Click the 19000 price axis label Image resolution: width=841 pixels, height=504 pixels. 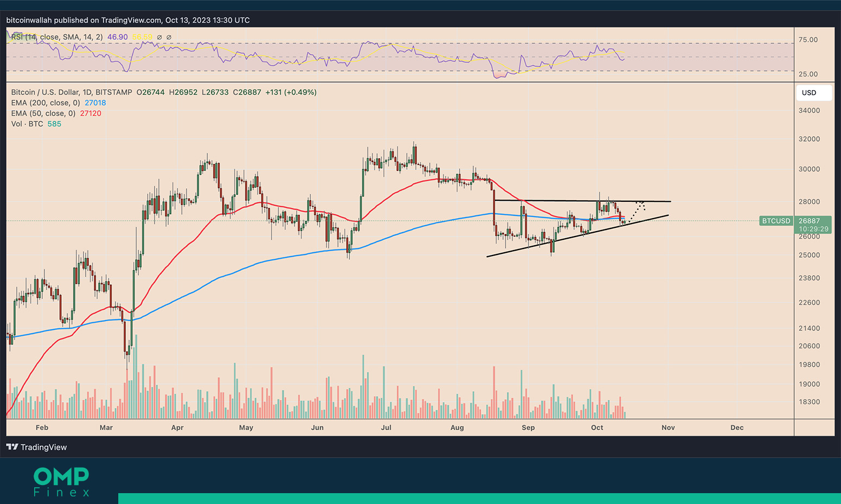tap(809, 384)
